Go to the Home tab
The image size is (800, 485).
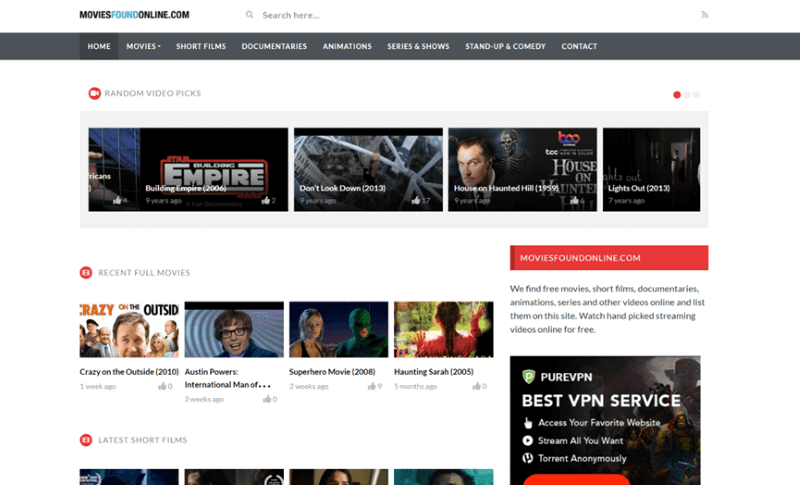click(99, 46)
